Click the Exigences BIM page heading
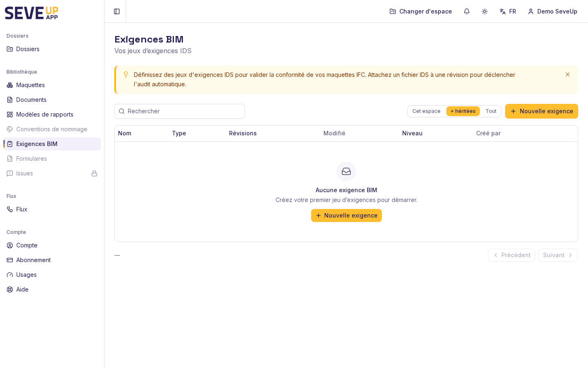Viewport: 588px width, 368px height. pyautogui.click(x=149, y=39)
